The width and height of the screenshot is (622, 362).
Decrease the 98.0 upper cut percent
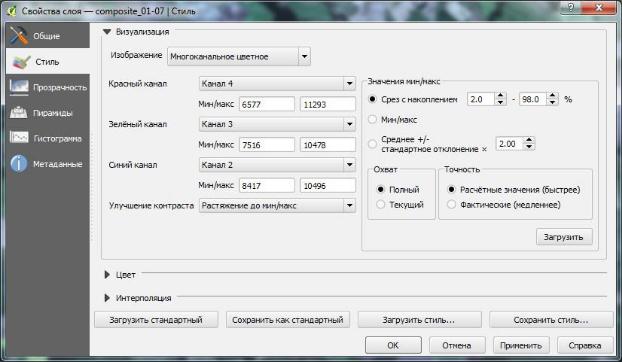point(552,102)
